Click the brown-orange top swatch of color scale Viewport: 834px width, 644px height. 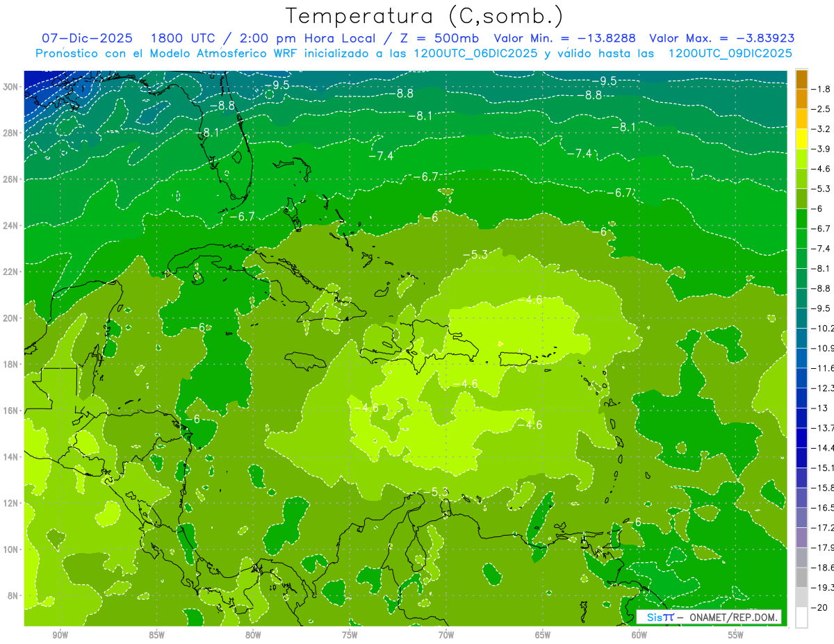tap(801, 79)
